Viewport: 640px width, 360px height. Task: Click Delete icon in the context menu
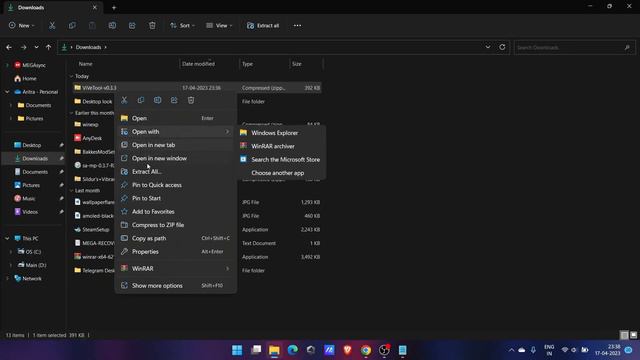pyautogui.click(x=191, y=100)
